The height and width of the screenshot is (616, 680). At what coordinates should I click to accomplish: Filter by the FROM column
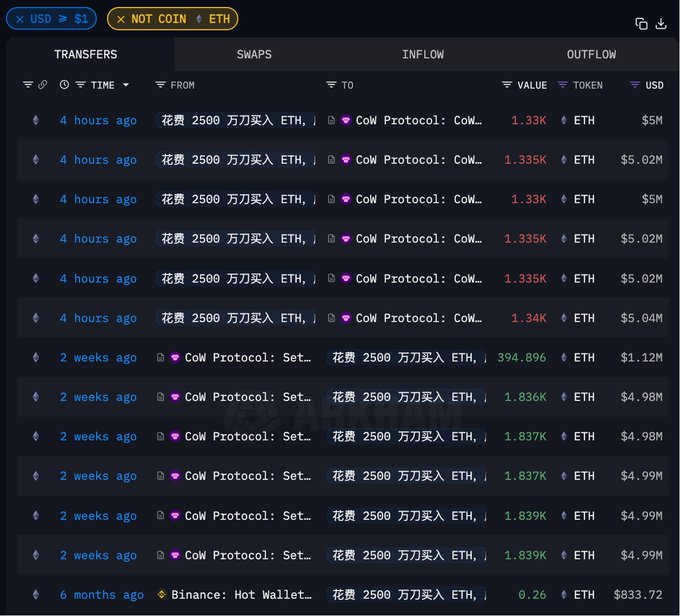pos(160,85)
